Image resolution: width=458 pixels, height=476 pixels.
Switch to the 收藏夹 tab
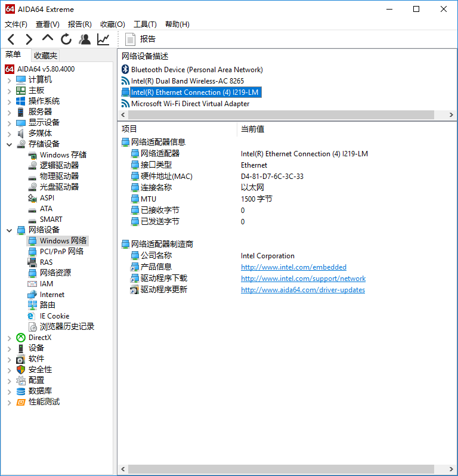[45, 55]
